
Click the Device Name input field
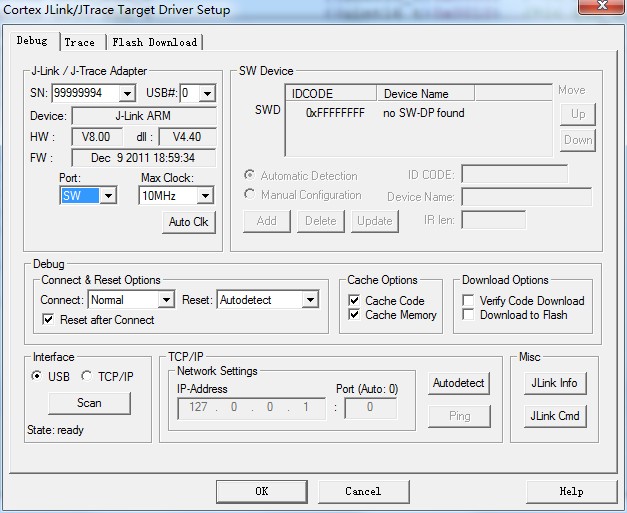[527, 197]
